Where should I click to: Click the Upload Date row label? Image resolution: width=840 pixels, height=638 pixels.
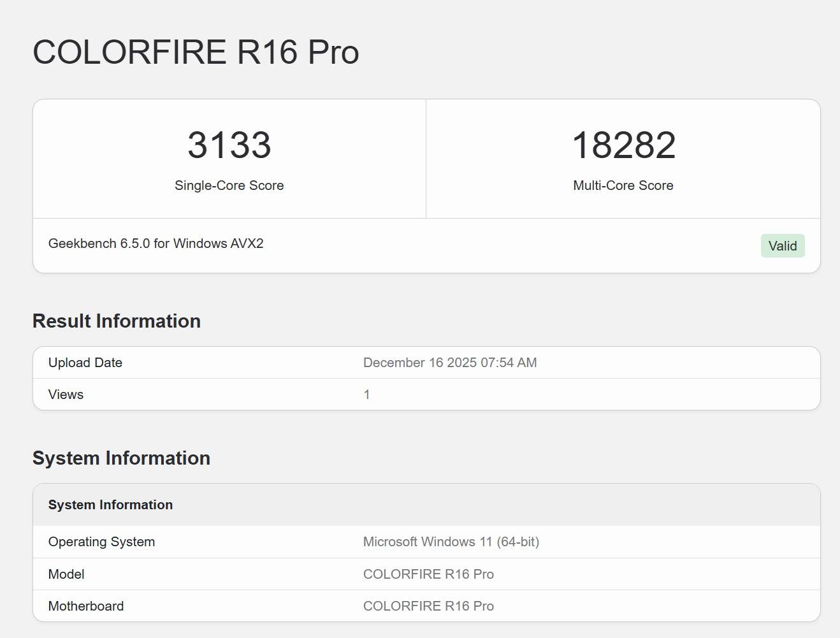(85, 363)
